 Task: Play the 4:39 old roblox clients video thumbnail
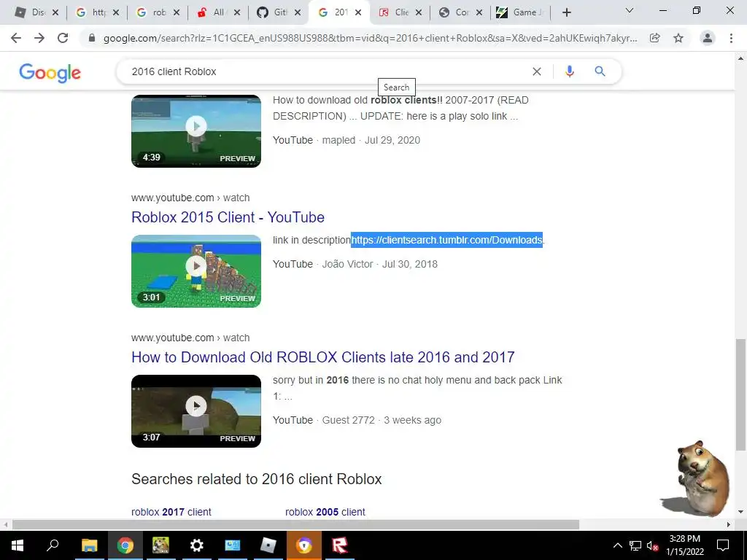pyautogui.click(x=196, y=131)
